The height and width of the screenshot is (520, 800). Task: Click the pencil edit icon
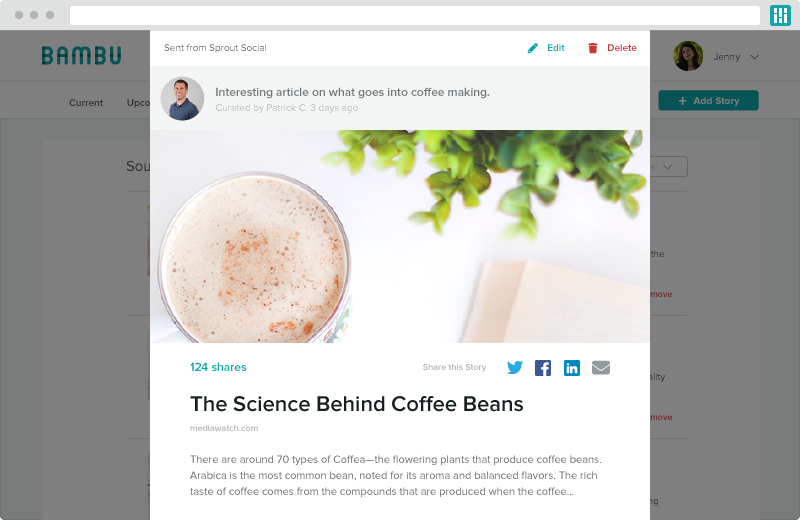[x=533, y=48]
